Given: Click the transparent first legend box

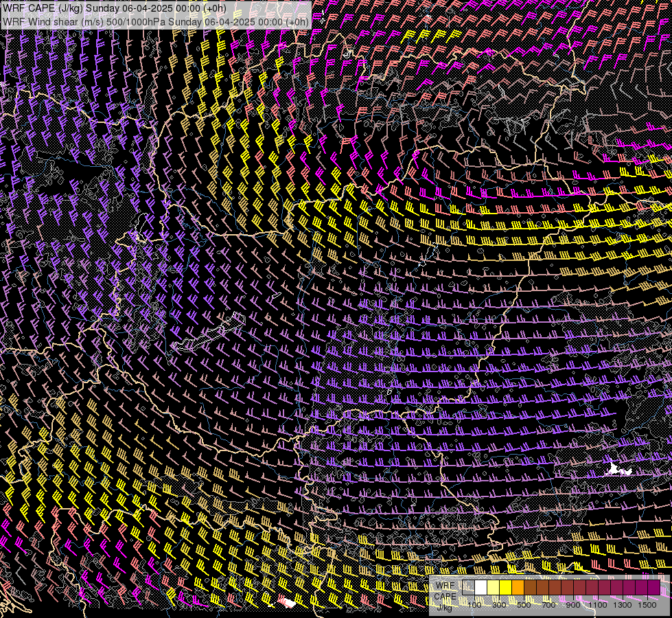Looking at the screenshot, I should pyautogui.click(x=468, y=588).
